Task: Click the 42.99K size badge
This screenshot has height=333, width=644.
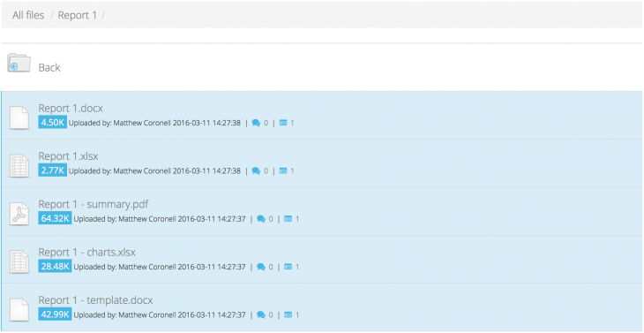Action: [x=55, y=315]
